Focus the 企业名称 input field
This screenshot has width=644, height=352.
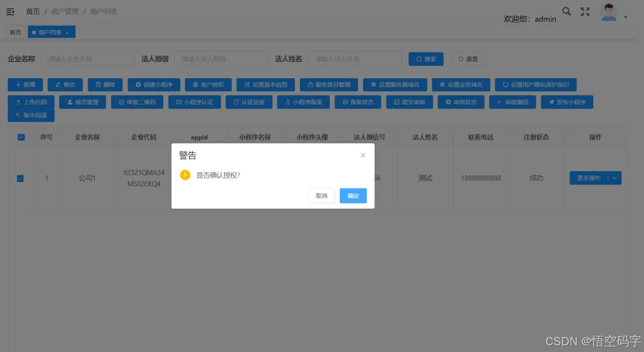88,58
